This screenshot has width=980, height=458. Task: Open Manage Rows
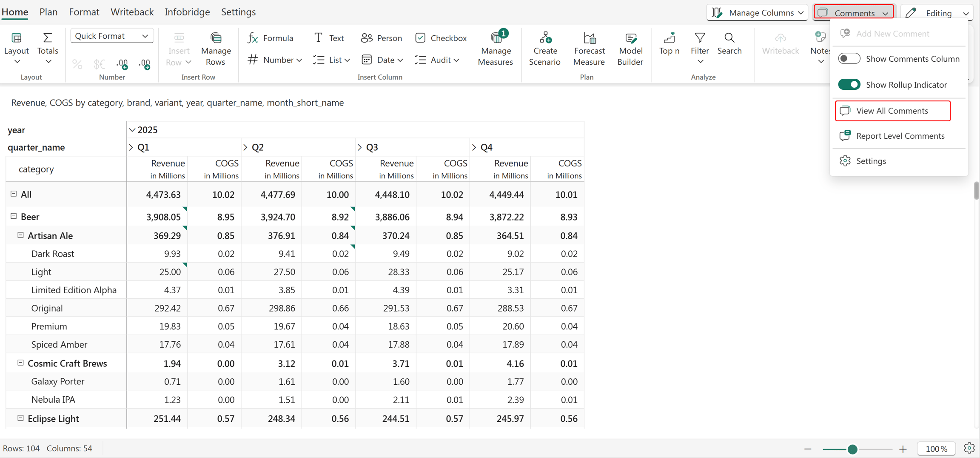coord(216,49)
